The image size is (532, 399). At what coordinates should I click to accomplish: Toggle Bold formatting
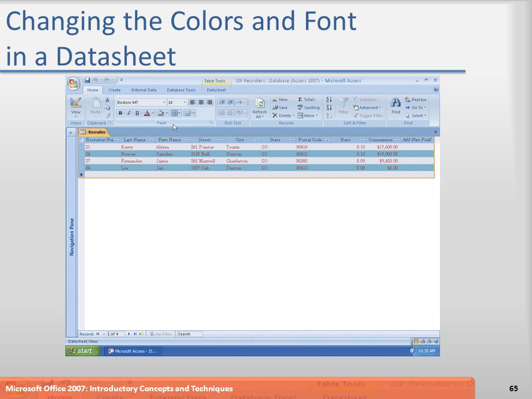point(120,113)
